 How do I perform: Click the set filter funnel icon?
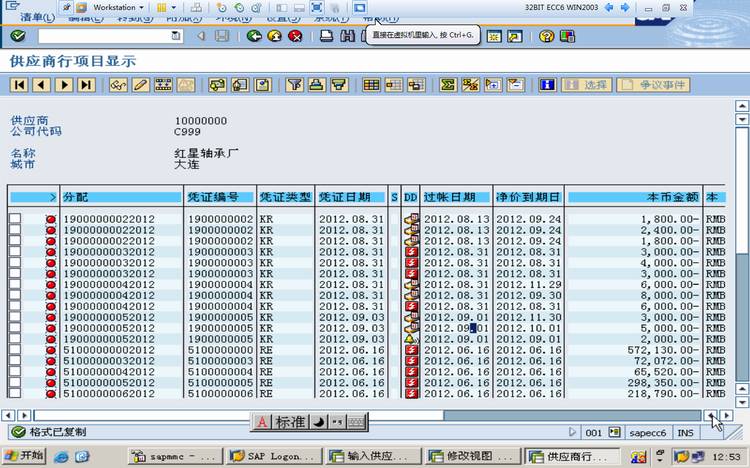[295, 85]
